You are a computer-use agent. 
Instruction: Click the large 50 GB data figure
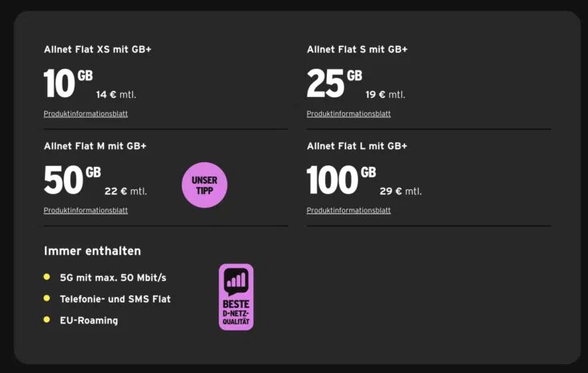tap(72, 180)
